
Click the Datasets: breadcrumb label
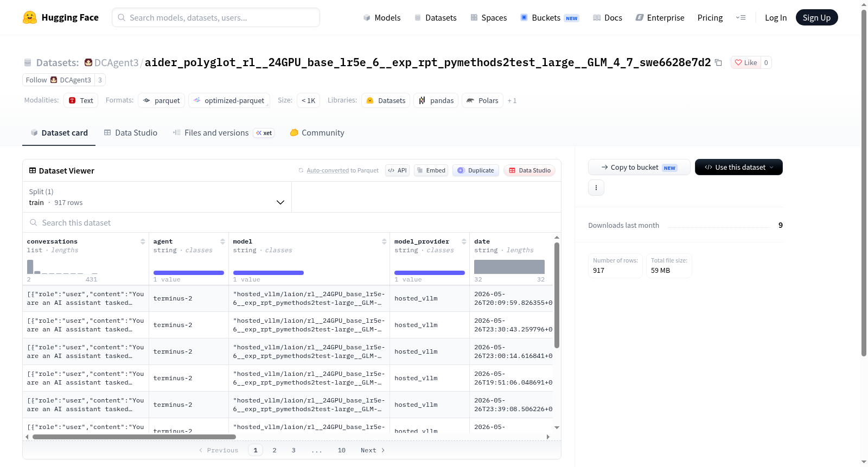coord(58,63)
